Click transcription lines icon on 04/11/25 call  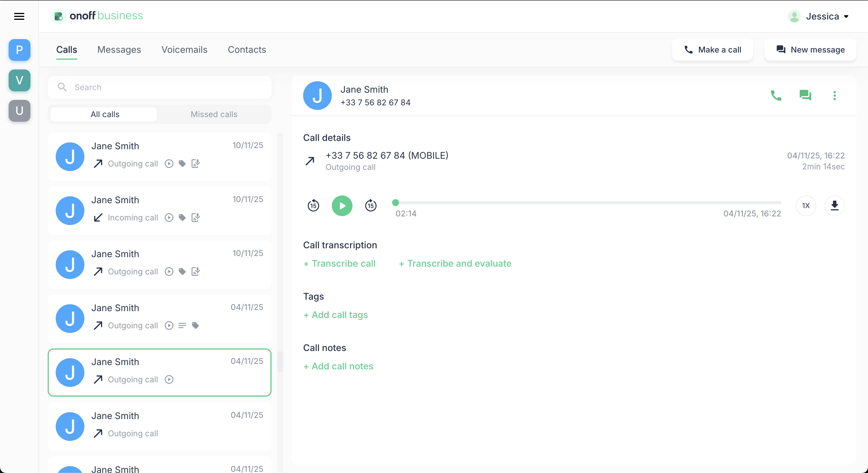pos(182,325)
